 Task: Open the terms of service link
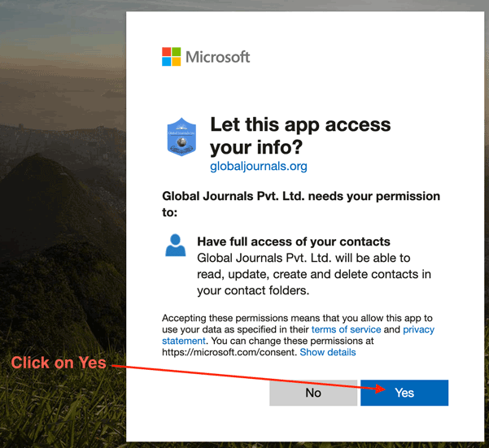pyautogui.click(x=346, y=329)
